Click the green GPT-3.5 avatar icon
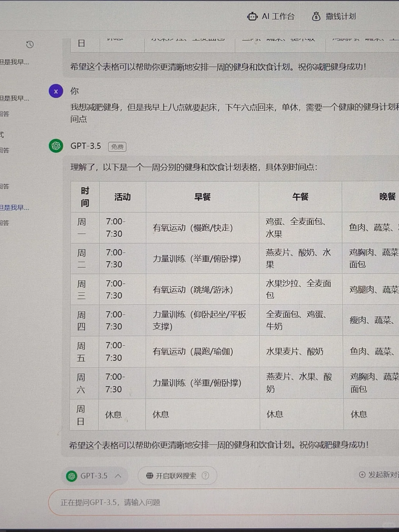Viewport: 399px width, 532px height. click(x=56, y=146)
